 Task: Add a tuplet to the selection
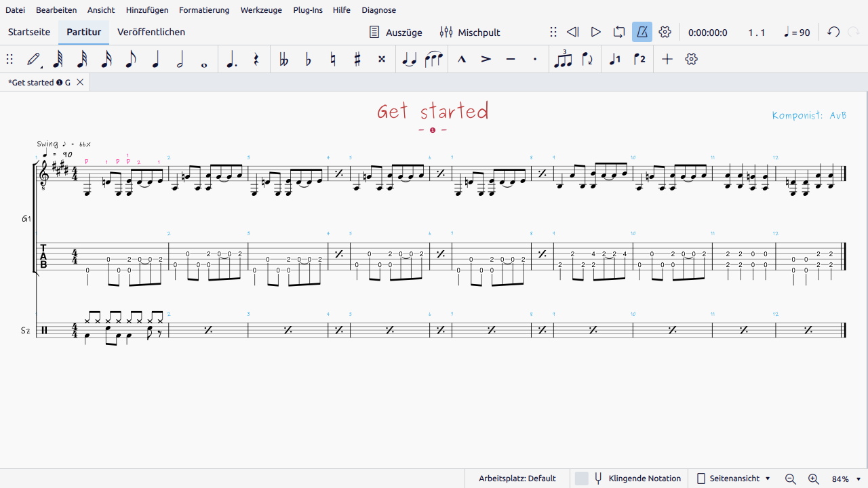(563, 60)
